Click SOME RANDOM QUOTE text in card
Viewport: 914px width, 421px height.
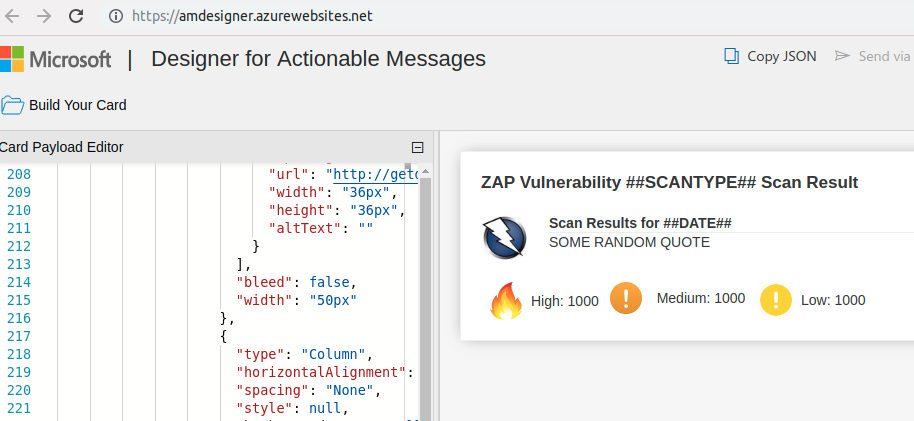(630, 242)
